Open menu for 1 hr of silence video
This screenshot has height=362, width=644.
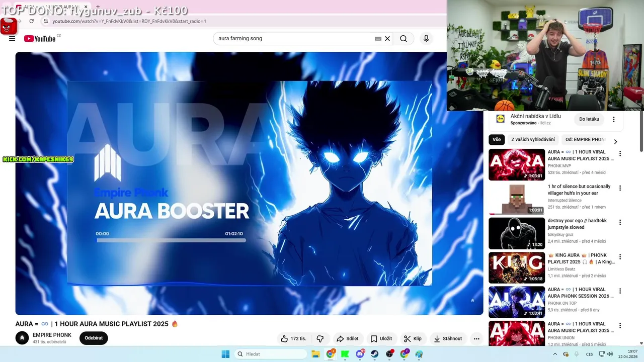coord(620,188)
